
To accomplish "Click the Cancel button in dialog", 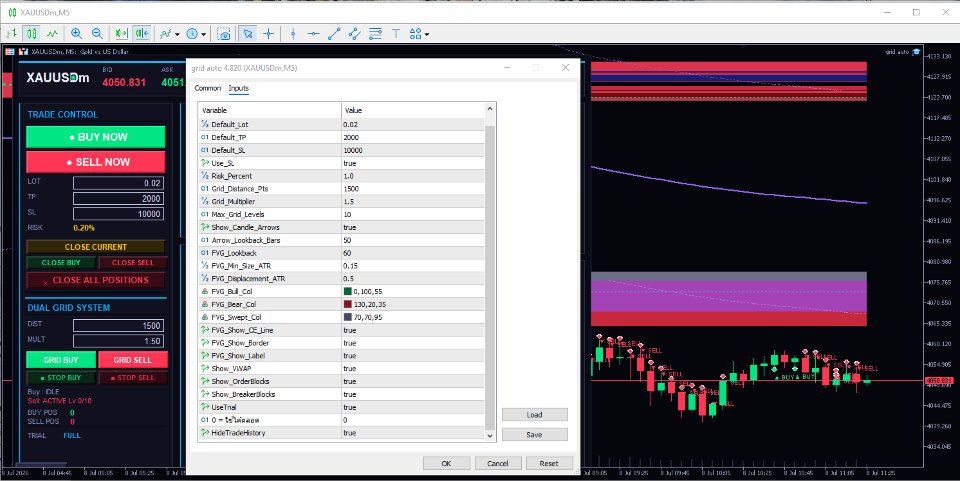I will pyautogui.click(x=498, y=463).
